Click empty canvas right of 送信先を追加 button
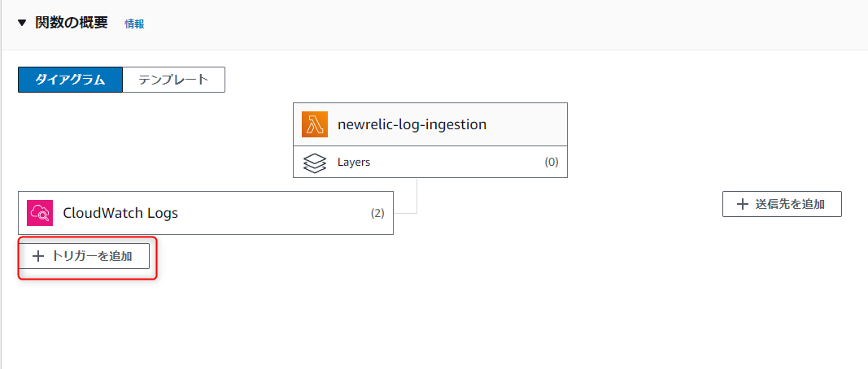 point(855,204)
